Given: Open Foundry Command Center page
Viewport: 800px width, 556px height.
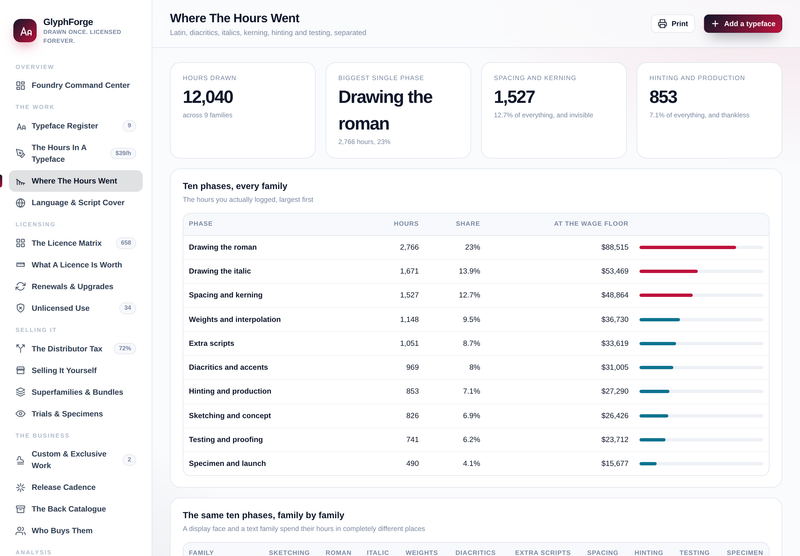Looking at the screenshot, I should click(76, 85).
